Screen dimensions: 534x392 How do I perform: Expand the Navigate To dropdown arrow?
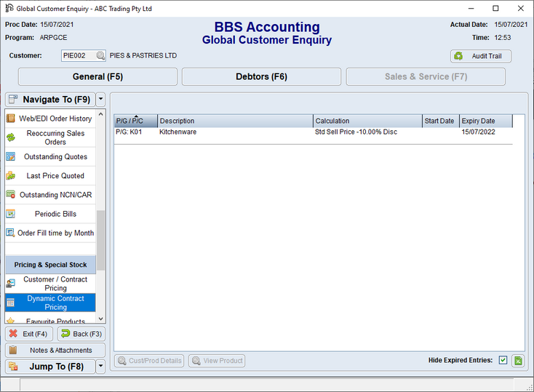pos(100,100)
